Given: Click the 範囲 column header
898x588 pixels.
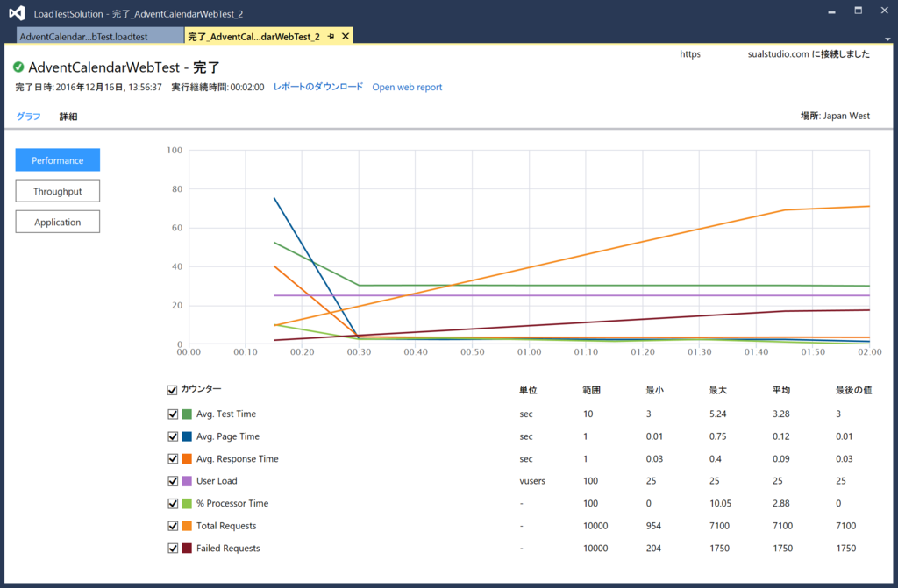Looking at the screenshot, I should pos(592,390).
